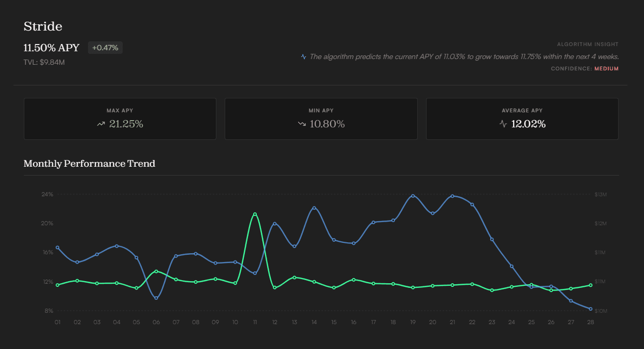Open the Max APY 21.25% card
This screenshot has height=349, width=644.
point(120,119)
